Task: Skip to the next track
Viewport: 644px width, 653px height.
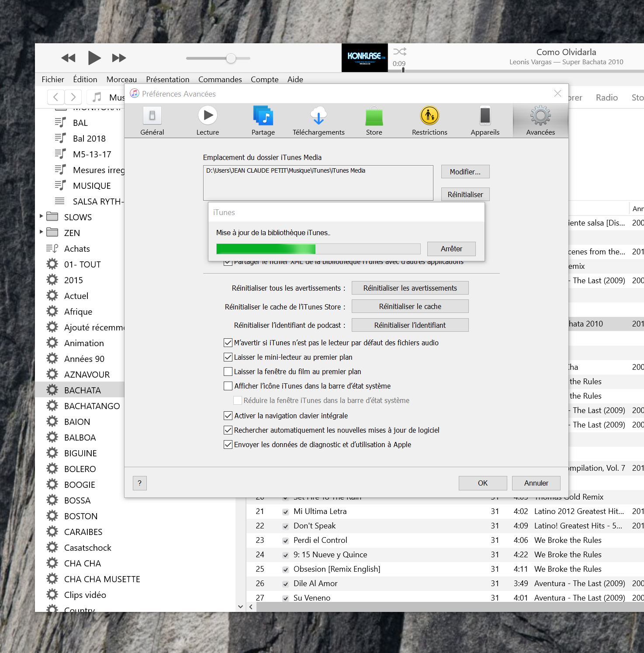Action: click(119, 58)
